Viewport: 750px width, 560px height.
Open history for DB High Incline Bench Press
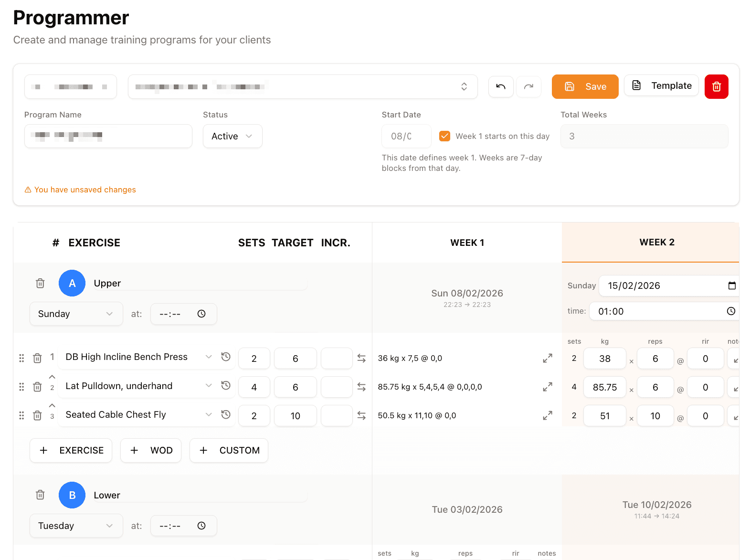click(x=226, y=357)
